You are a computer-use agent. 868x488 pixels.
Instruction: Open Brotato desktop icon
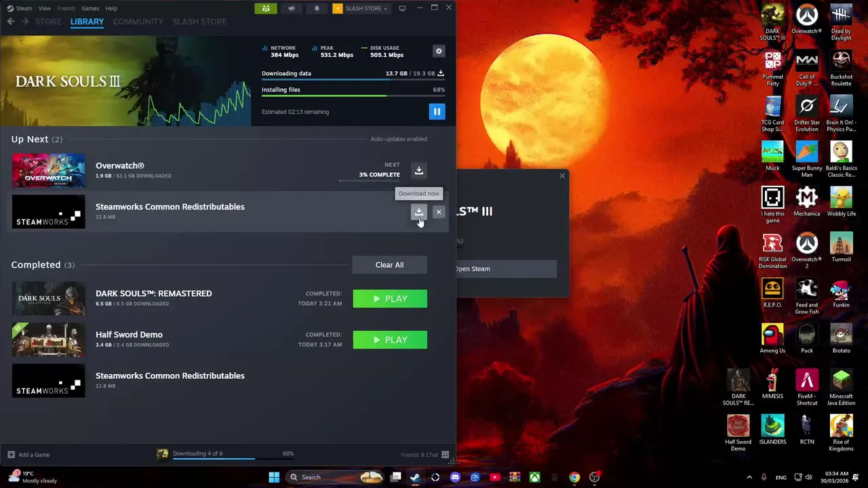(x=841, y=338)
